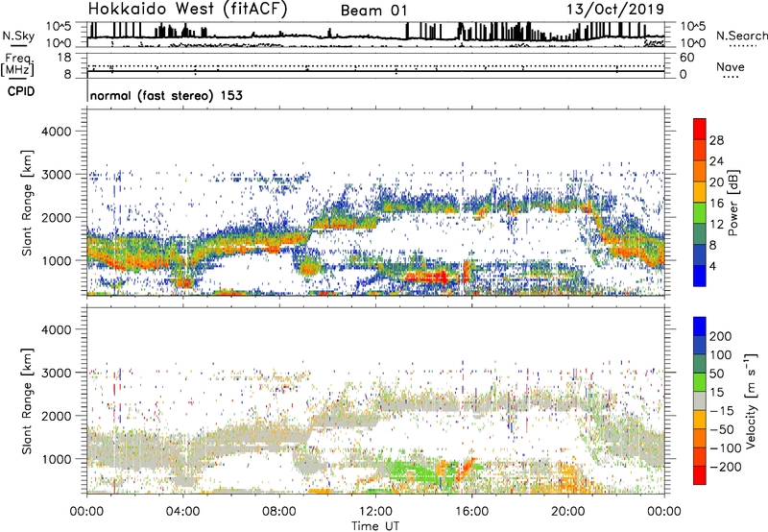768x532 pixels.
Task: Click the '16' label on the Power colorbar
Action: (x=716, y=204)
